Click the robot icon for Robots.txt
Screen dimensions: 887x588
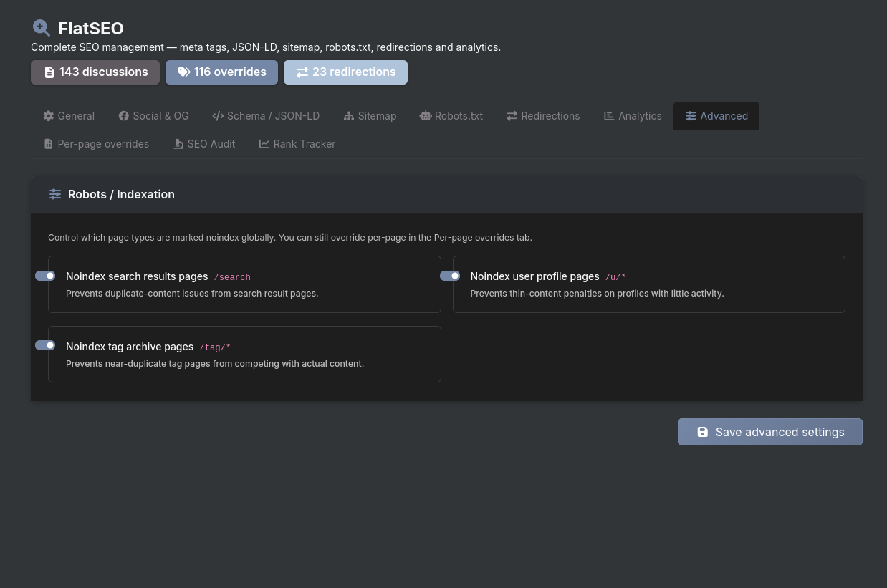426,116
